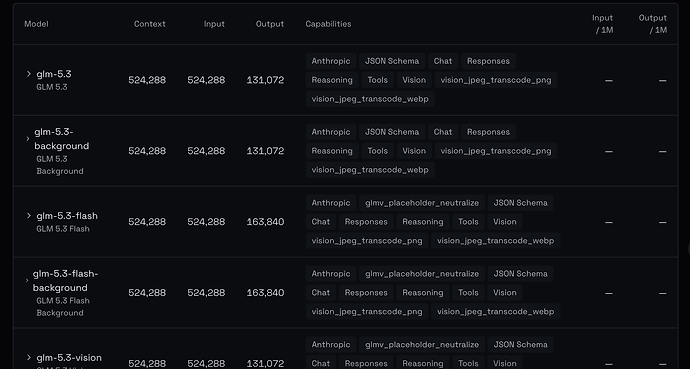Image resolution: width=690 pixels, height=369 pixels.
Task: Expand the glm-5.3 model row chevron
Action: click(x=29, y=74)
